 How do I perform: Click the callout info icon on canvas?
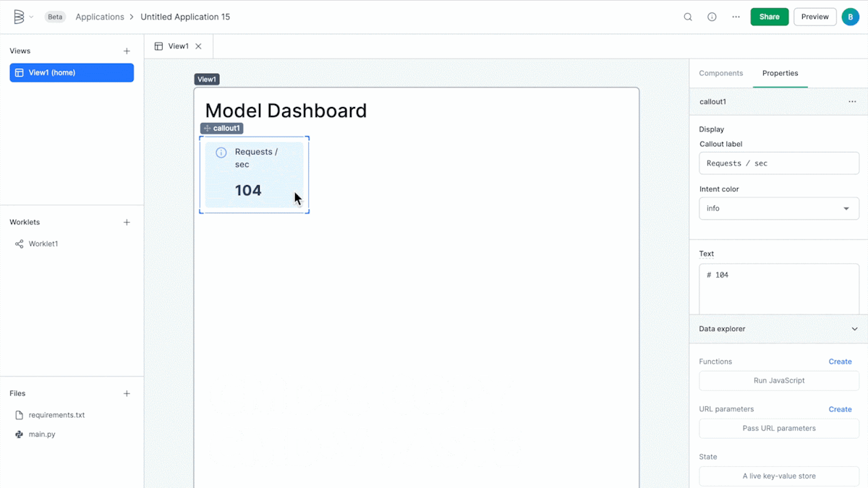tap(221, 153)
